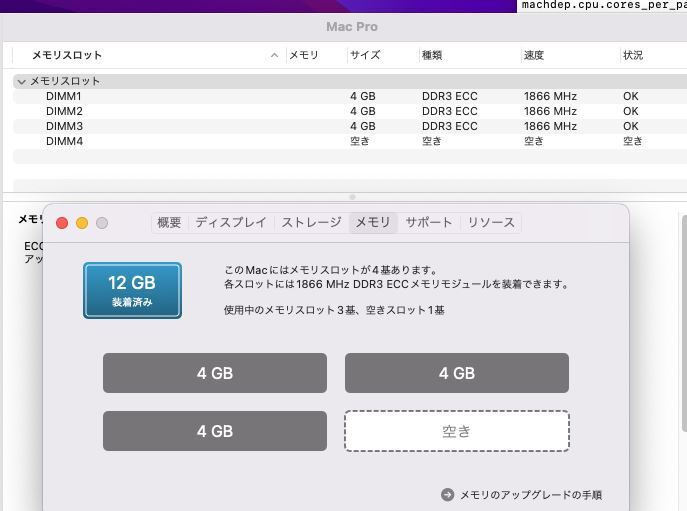The image size is (687, 511).
Task: Click DIMM1 status OK
Action: 630,96
